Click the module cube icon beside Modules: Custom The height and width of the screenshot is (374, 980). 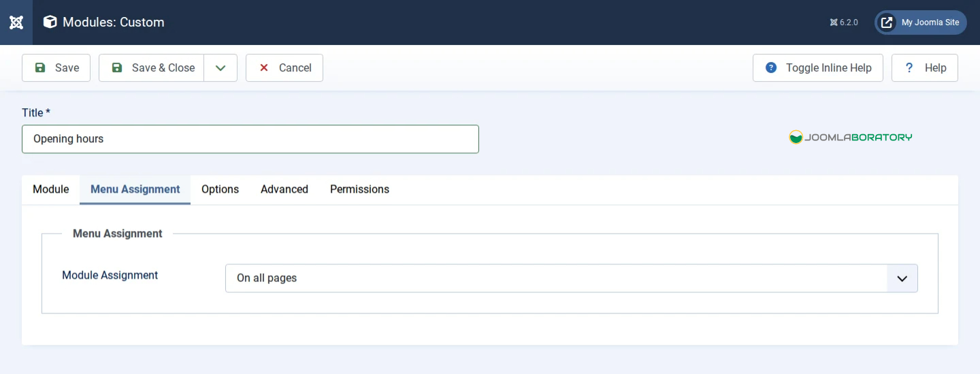tap(50, 22)
